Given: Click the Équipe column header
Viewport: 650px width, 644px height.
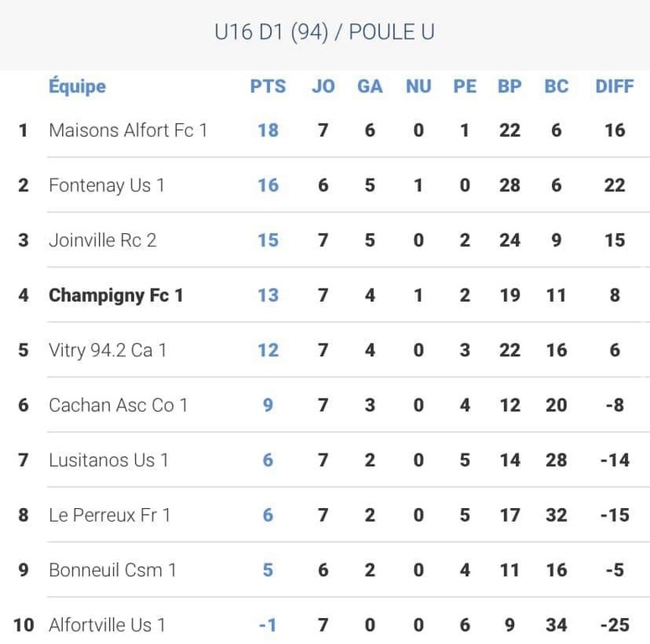Looking at the screenshot, I should 77,86.
